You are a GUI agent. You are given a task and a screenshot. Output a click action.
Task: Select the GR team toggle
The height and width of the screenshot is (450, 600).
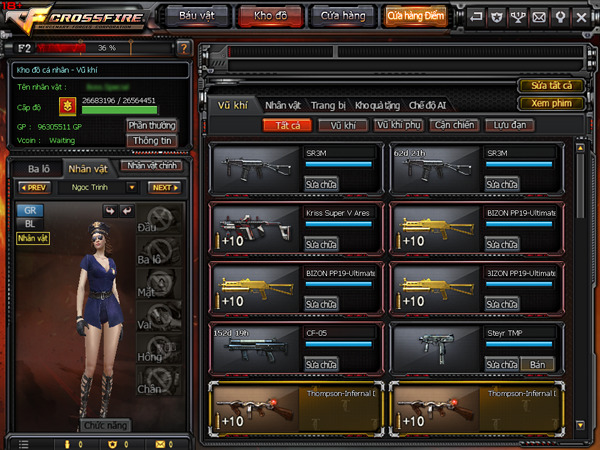(x=30, y=210)
